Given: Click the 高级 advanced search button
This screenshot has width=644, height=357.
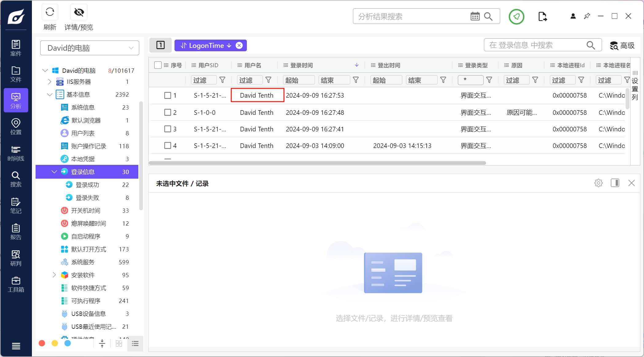Looking at the screenshot, I should [622, 45].
